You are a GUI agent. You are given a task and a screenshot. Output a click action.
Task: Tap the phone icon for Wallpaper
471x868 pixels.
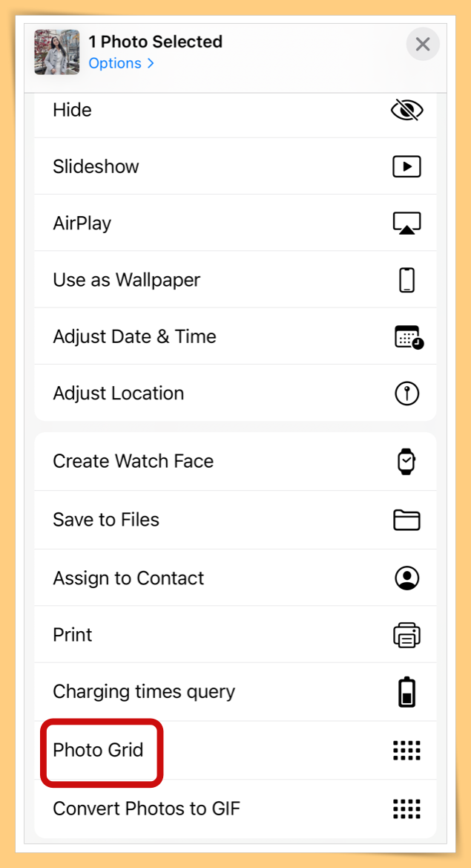(407, 279)
